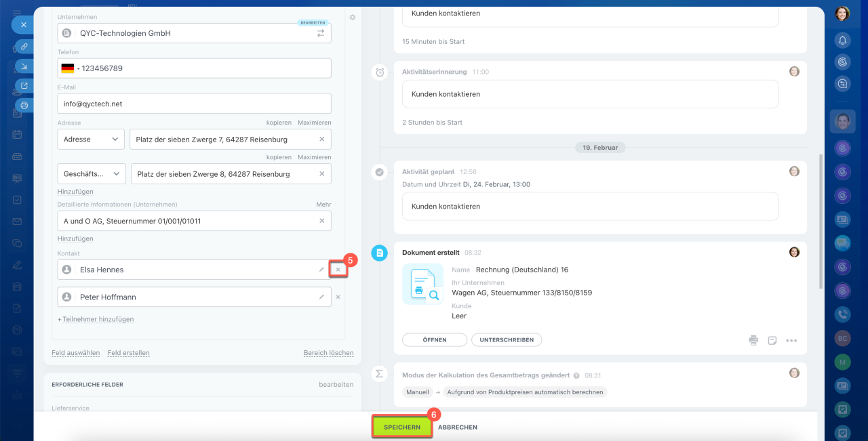
Task: Open the German flag country code selector
Action: point(68,68)
